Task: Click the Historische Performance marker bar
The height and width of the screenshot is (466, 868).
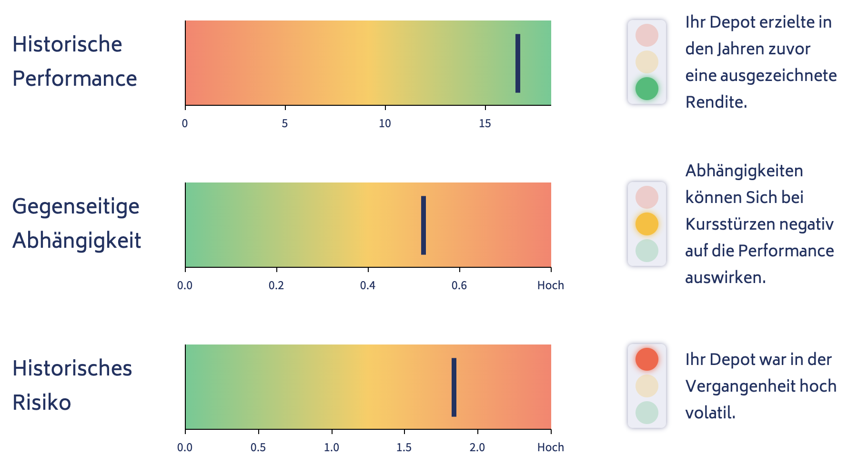Action: 518,63
